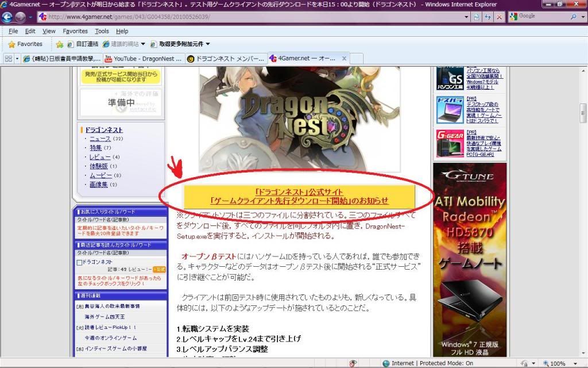Switch to the YouTube DragonNest tab

[144, 59]
